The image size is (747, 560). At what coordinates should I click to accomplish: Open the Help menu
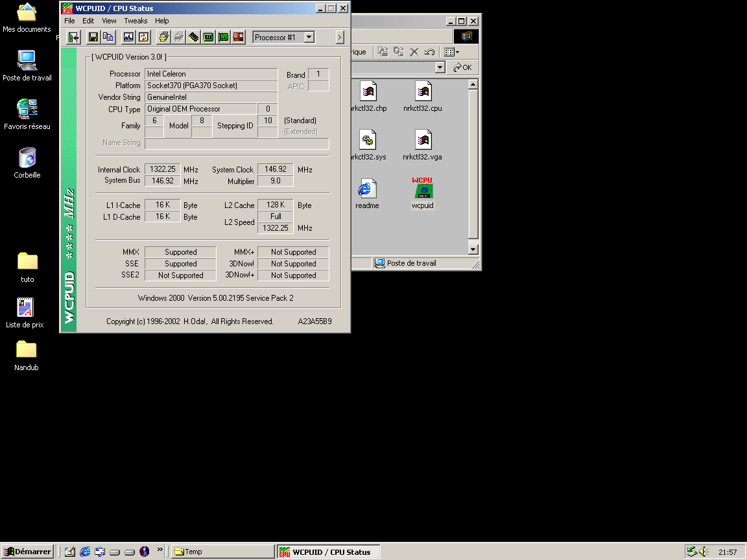162,21
